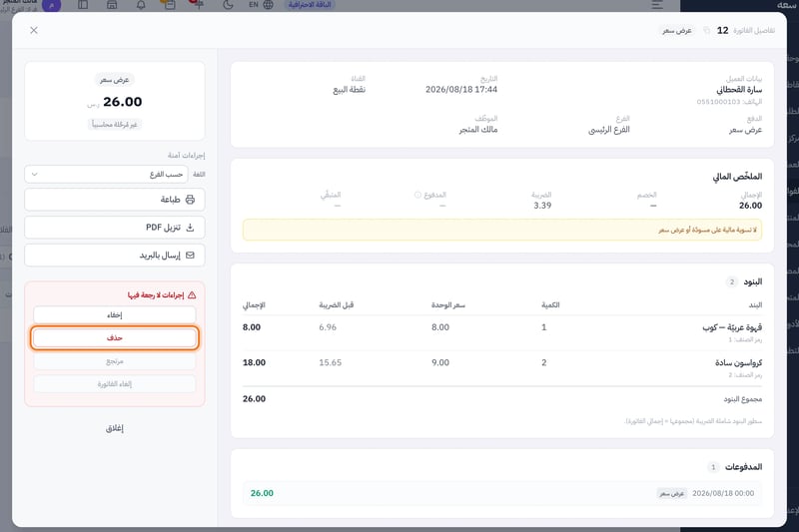Open notifications bell in top bar
Viewport: 799px width, 532px height.
(141, 5)
